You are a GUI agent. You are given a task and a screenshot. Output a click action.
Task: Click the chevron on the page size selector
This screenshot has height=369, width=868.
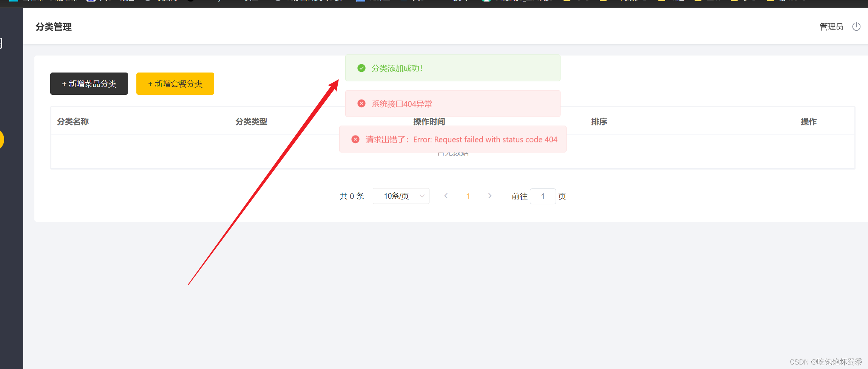tap(422, 196)
